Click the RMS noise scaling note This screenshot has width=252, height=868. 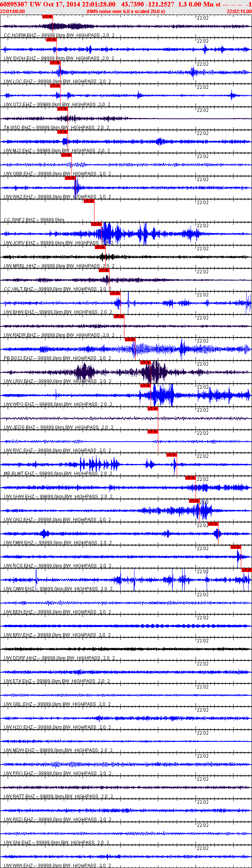tap(126, 12)
